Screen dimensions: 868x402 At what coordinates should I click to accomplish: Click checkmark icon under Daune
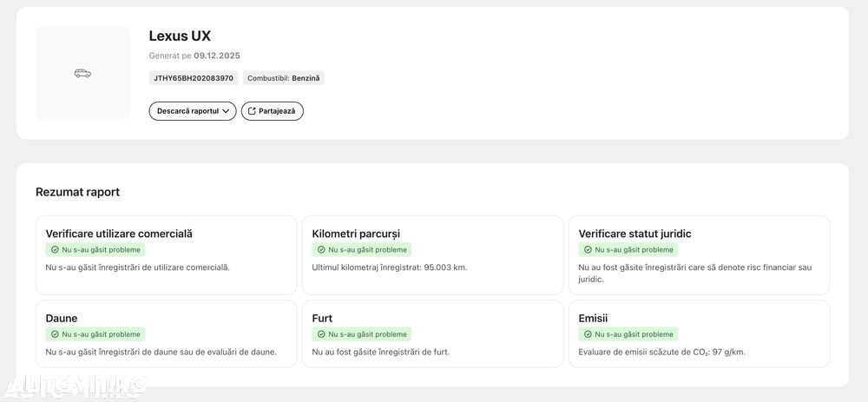click(x=55, y=334)
